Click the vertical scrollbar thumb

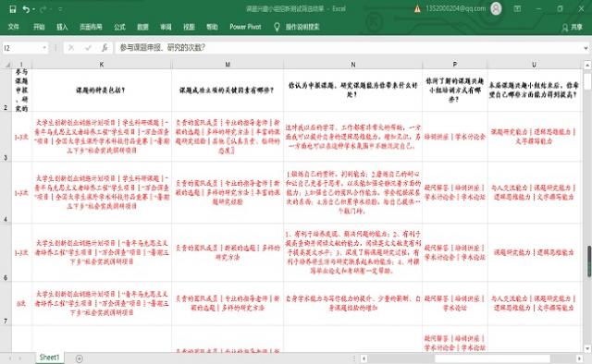588,261
